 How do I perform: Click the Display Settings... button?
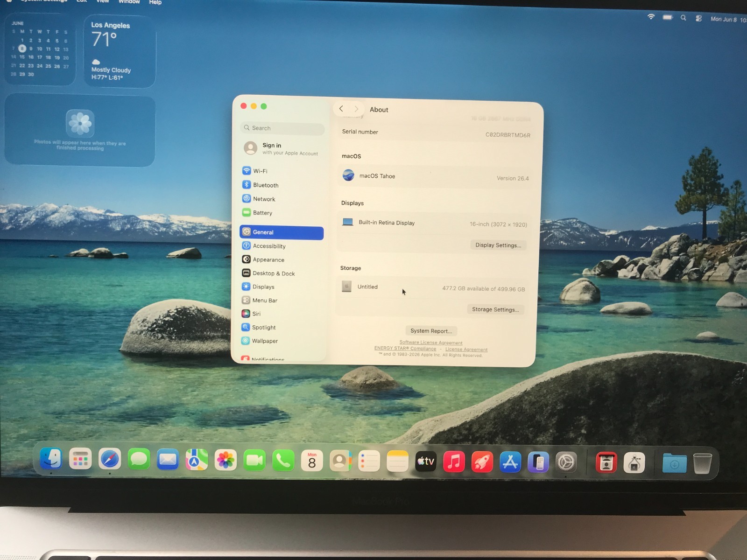[498, 245]
